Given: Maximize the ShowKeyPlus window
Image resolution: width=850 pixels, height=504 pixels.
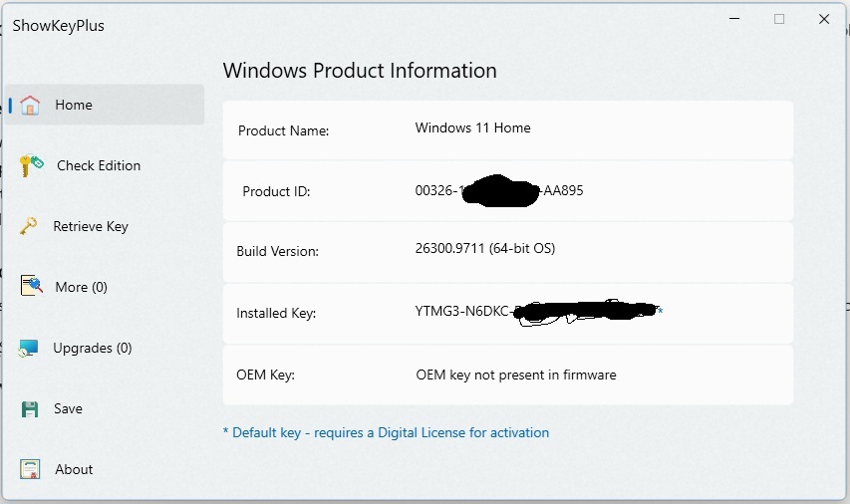Looking at the screenshot, I should (779, 19).
